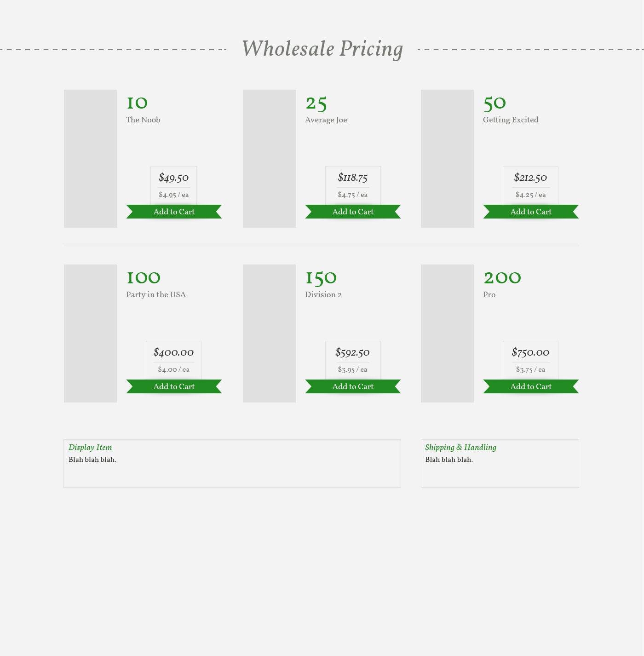This screenshot has height=656, width=644.
Task: Click the $750.00 price box
Action: click(530, 360)
